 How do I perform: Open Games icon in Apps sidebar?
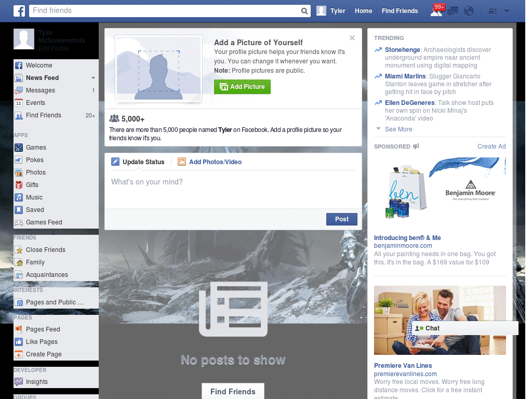click(19, 148)
